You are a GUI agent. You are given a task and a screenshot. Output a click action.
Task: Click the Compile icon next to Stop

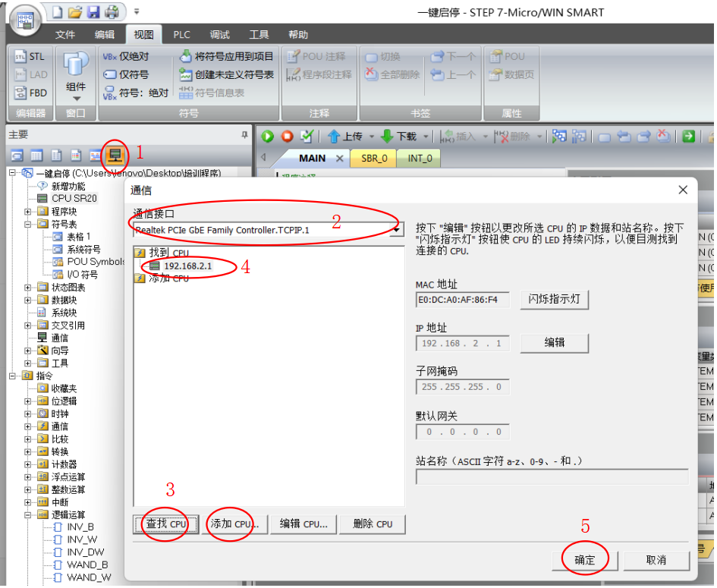click(307, 137)
